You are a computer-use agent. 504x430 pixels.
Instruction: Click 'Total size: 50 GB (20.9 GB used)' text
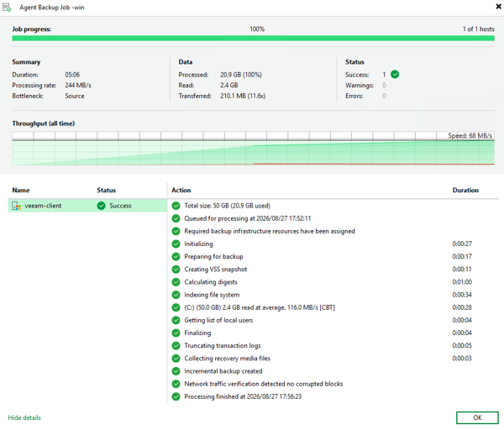228,206
